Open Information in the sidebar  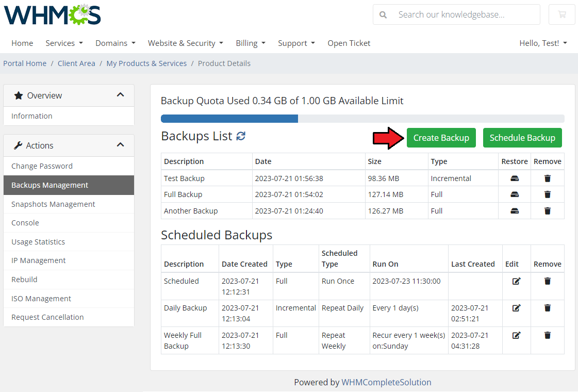pos(69,116)
